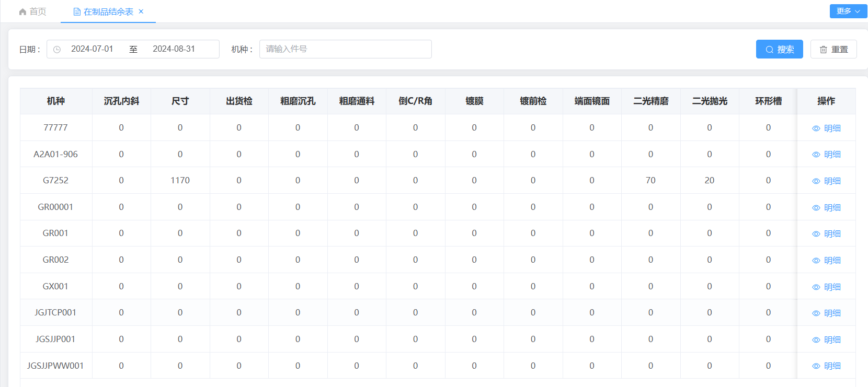
Task: Click the 镀膜 column header
Action: [474, 101]
